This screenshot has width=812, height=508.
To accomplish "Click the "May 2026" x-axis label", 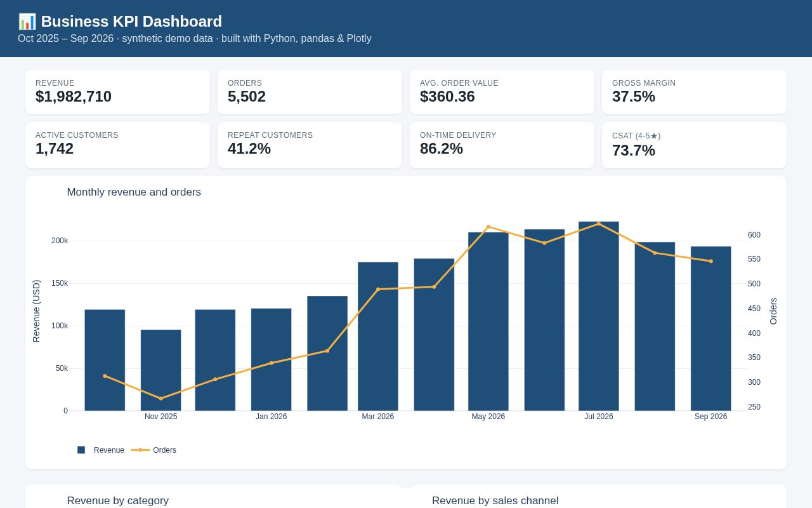I will point(488,417).
